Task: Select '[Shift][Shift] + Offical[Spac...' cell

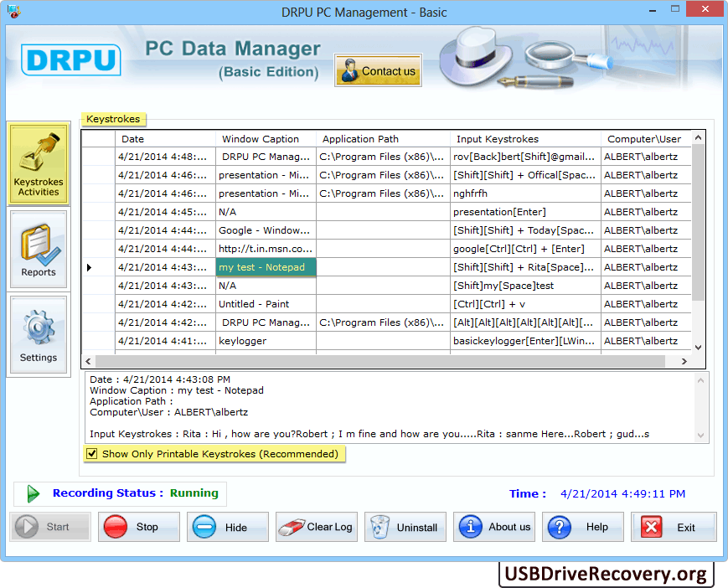Action: pos(525,175)
